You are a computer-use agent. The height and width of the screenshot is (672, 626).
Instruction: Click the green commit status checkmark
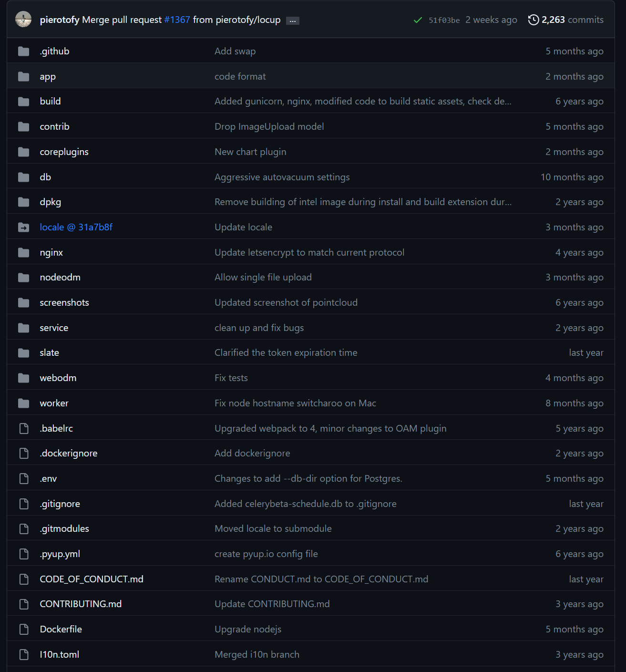coord(418,20)
